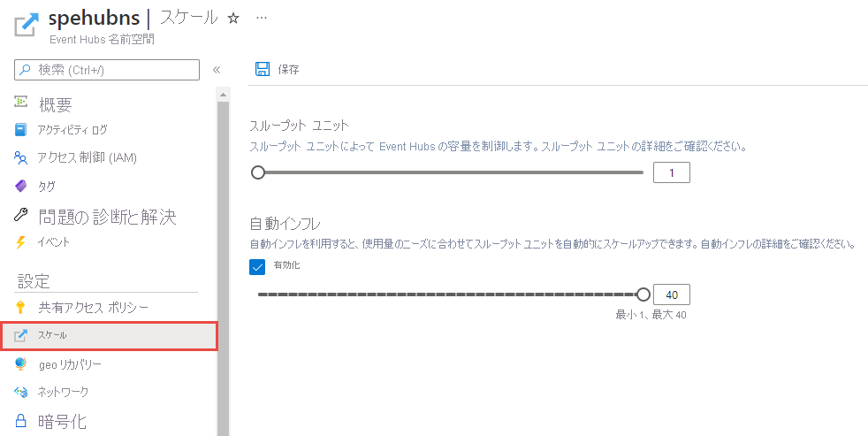
Task: Open the タグ menu entry
Action: [47, 186]
